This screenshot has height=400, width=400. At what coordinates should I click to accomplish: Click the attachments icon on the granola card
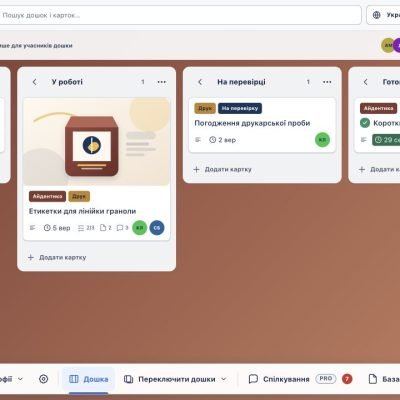[x=103, y=228]
